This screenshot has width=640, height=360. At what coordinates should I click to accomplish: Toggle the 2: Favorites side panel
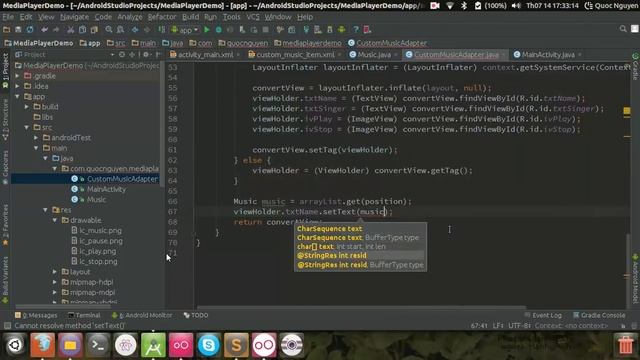pos(5,224)
